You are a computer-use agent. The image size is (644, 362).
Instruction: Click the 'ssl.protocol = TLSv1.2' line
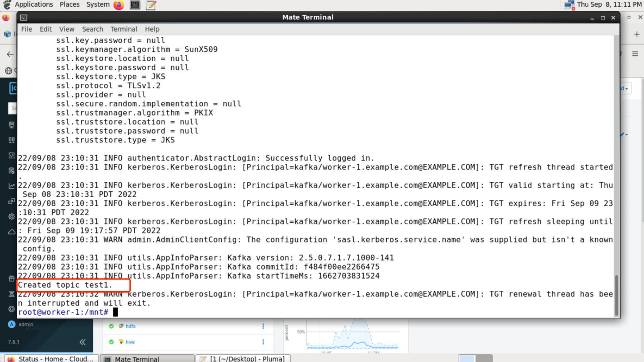108,86
